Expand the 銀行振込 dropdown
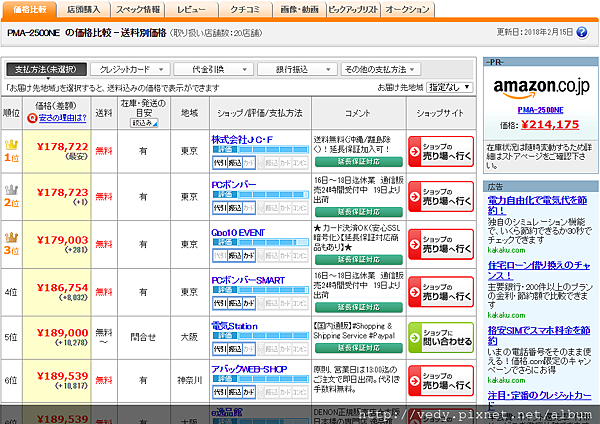 pos(298,69)
